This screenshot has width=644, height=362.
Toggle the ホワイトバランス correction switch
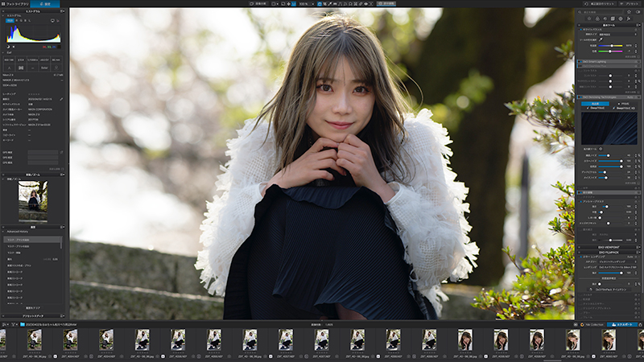pos(579,29)
